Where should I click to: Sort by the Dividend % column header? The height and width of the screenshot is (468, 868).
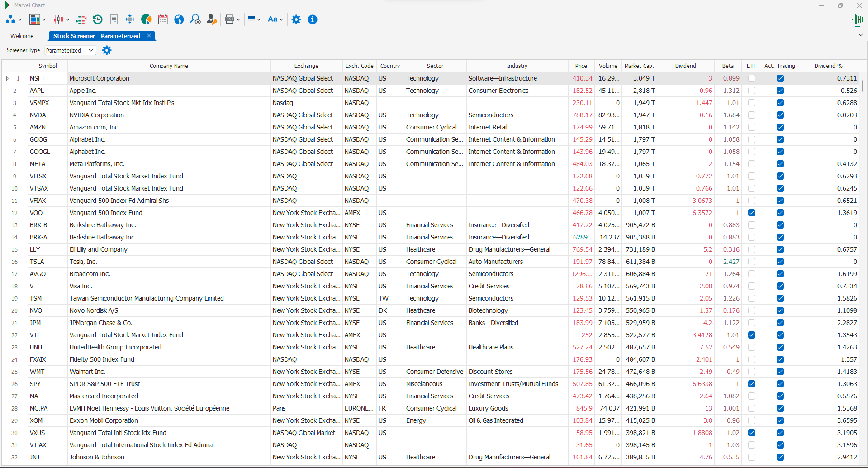[828, 66]
